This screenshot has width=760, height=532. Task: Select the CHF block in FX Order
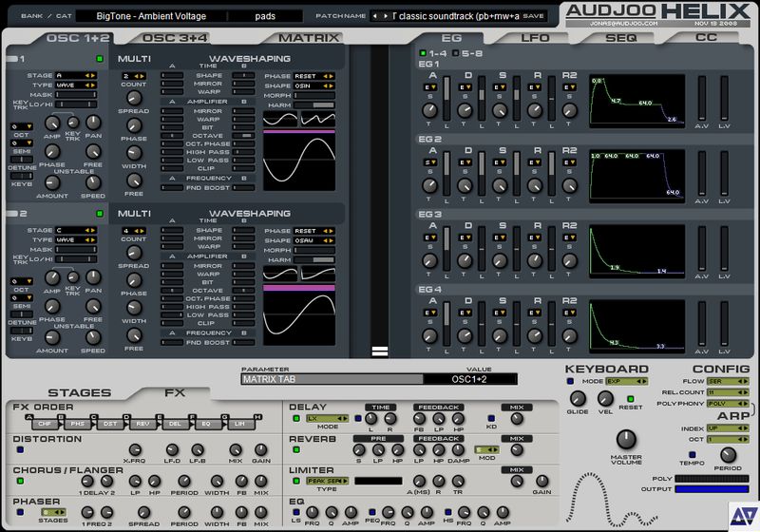(46, 423)
